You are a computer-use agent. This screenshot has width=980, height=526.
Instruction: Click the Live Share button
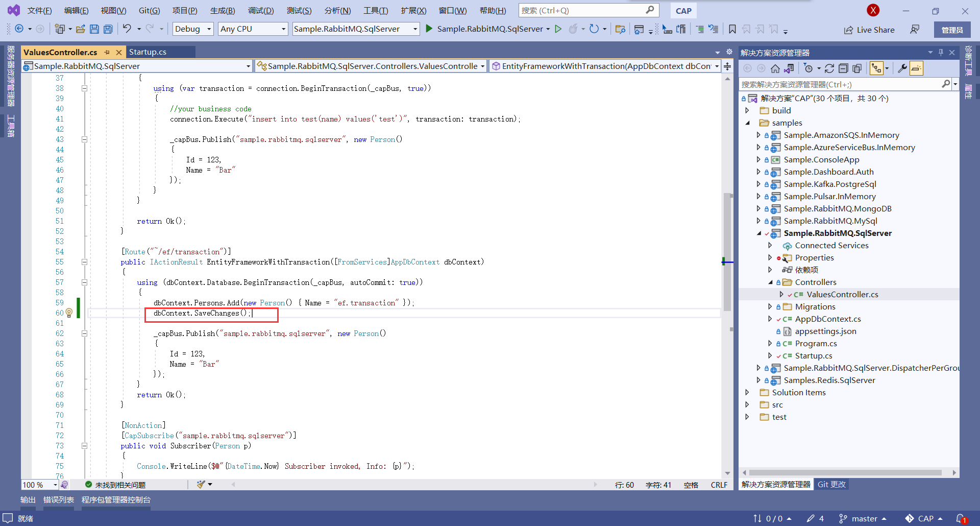[x=869, y=30]
